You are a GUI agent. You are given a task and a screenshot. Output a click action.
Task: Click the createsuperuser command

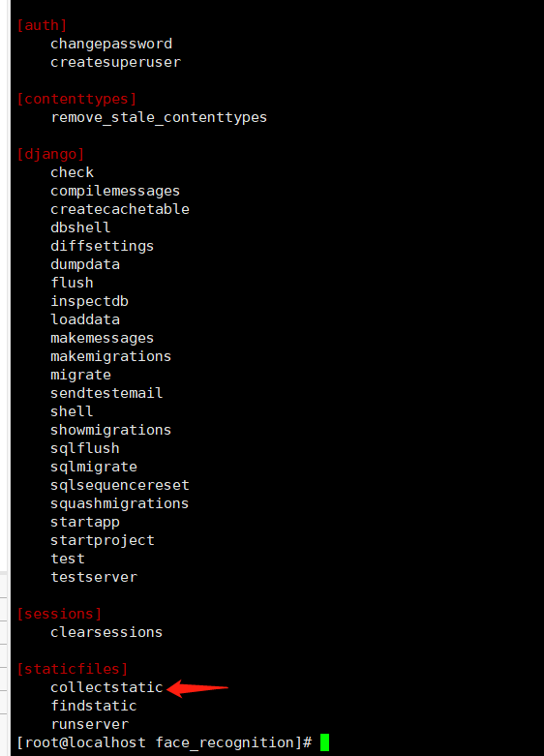point(116,62)
